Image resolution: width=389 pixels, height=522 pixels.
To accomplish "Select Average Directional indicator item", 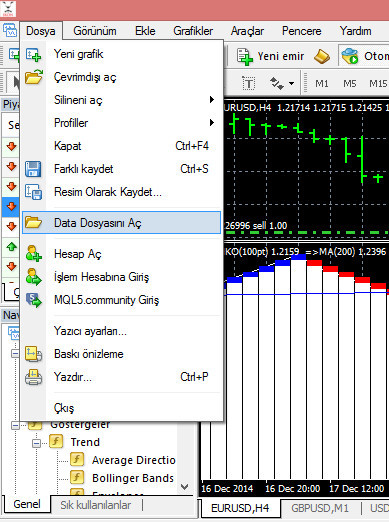I will 134,460.
